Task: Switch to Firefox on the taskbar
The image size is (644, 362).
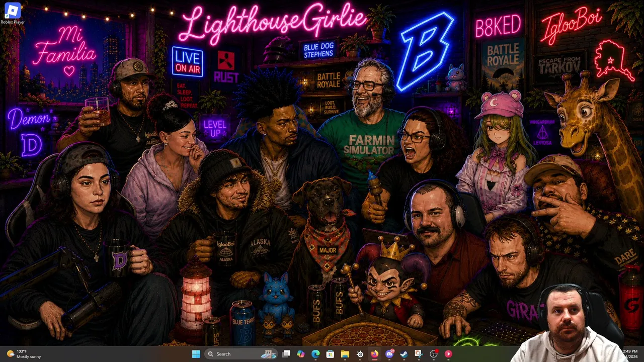Action: coord(374,354)
